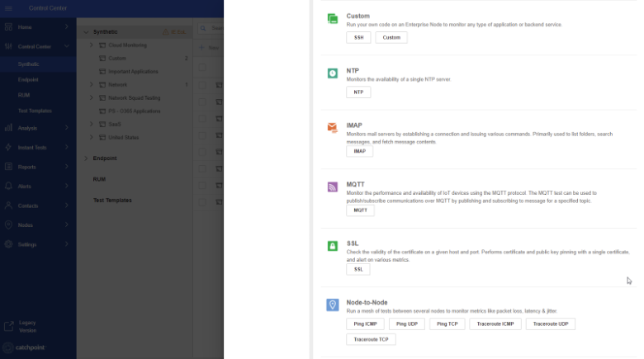The height and width of the screenshot is (359, 644).
Task: Expand the Instant Tests submenu arrow
Action: click(67, 147)
